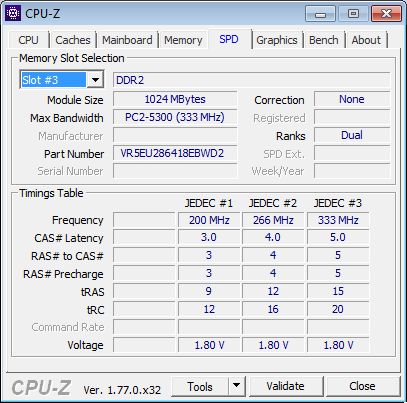407x403 pixels.
Task: Open the CPU tab
Action: tap(28, 40)
